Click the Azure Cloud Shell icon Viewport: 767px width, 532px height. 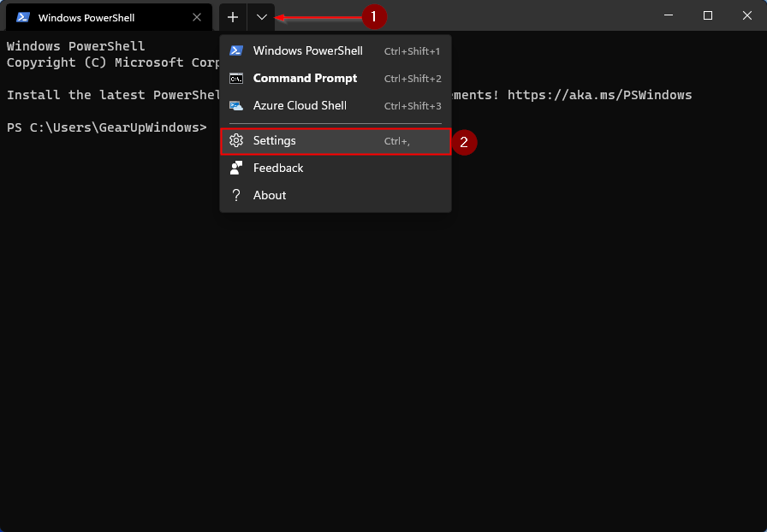[x=235, y=105]
